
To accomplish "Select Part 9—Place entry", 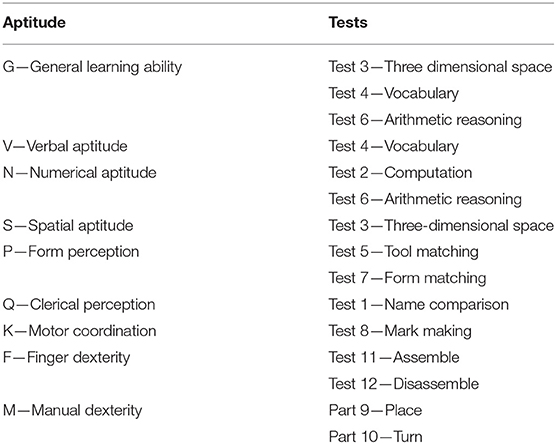I will 375,411.
